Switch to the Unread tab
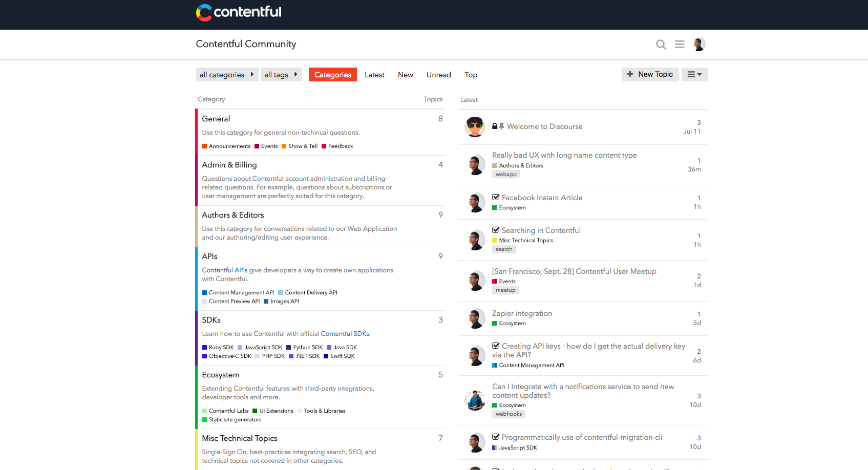The image size is (868, 470). pyautogui.click(x=439, y=75)
